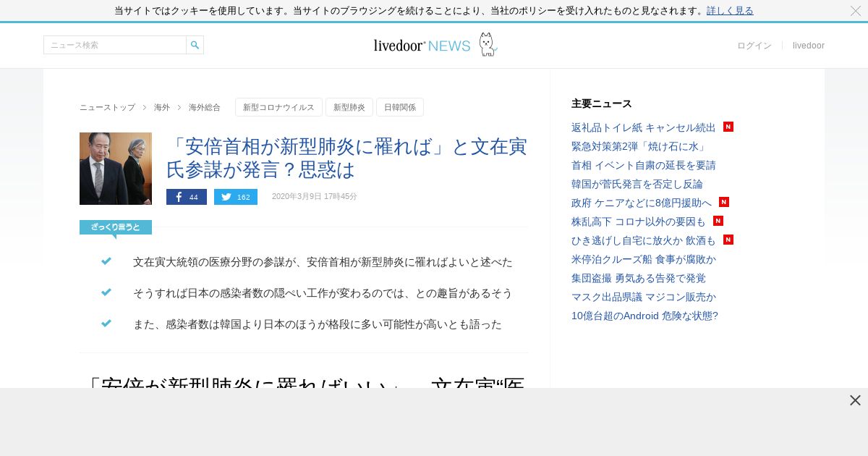Click the 主要ニュース sidebar heading
868x456 pixels.
[602, 104]
